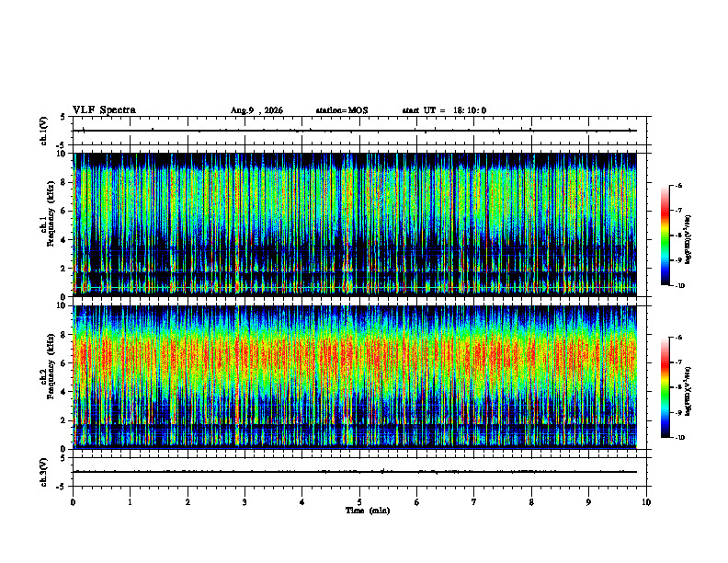Click time axis tick label "7"
The height and width of the screenshot is (563, 728).
coord(474,502)
